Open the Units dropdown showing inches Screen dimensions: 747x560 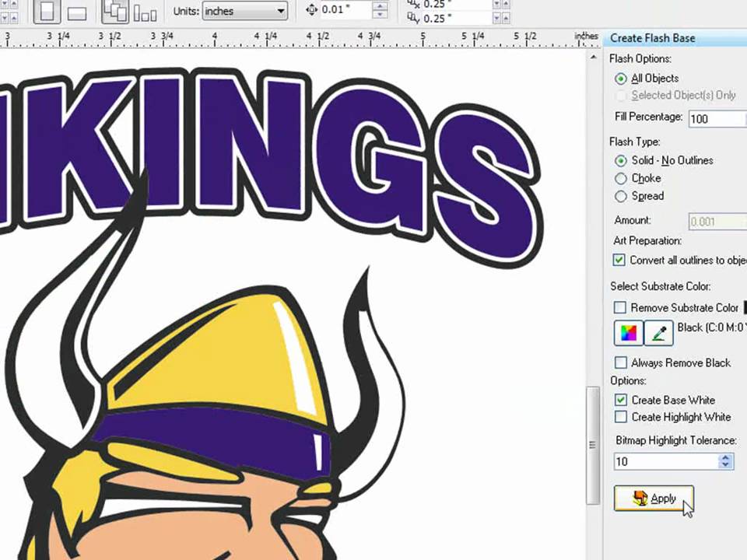click(245, 11)
